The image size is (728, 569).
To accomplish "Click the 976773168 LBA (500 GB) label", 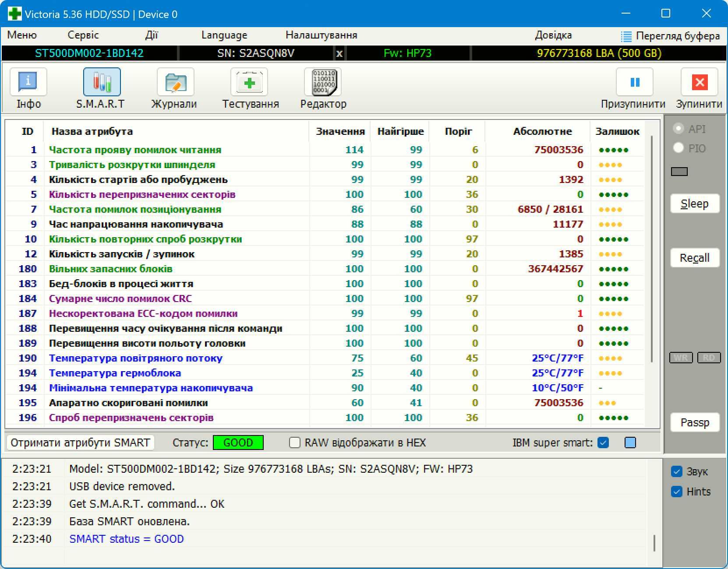I will click(599, 53).
